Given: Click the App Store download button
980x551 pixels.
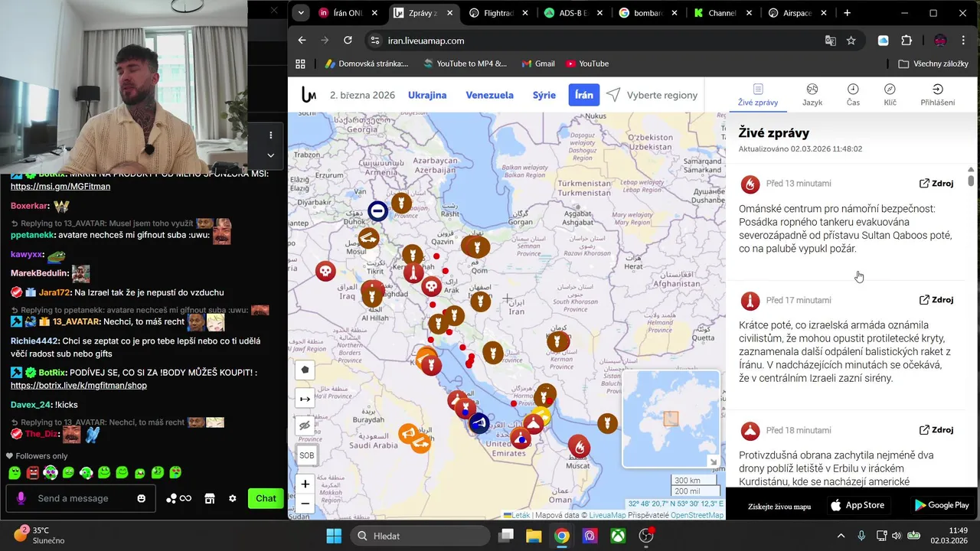Looking at the screenshot, I should coord(857,505).
